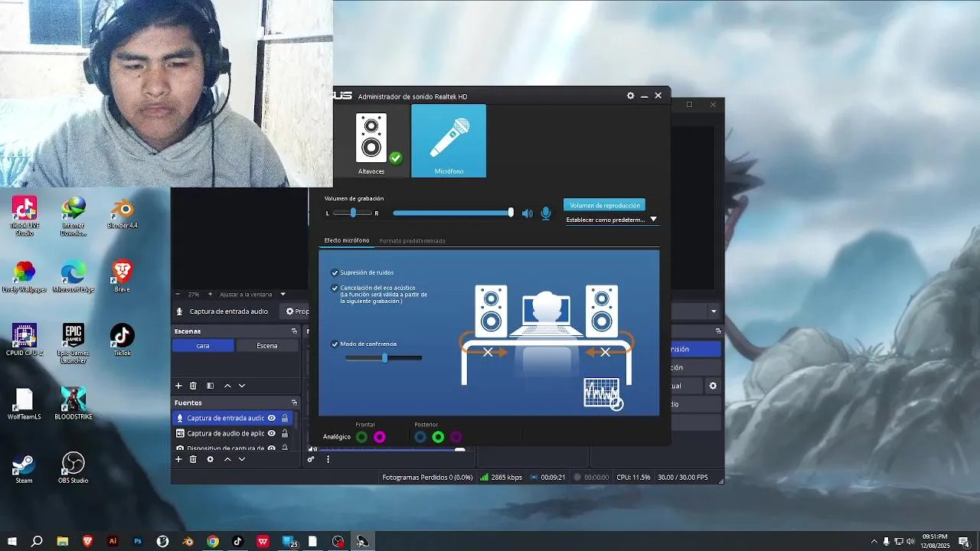Add a new source in Fuentes
The width and height of the screenshot is (980, 551).
pos(178,459)
